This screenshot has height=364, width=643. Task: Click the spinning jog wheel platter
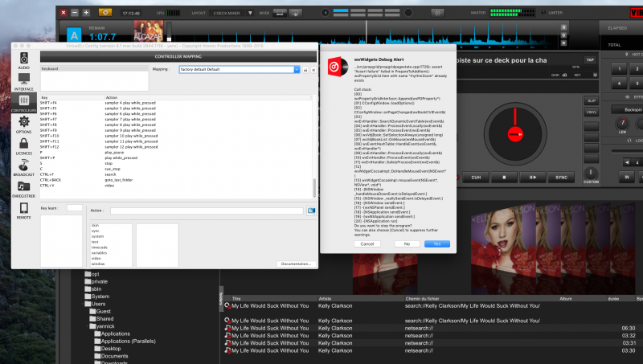[x=515, y=134]
